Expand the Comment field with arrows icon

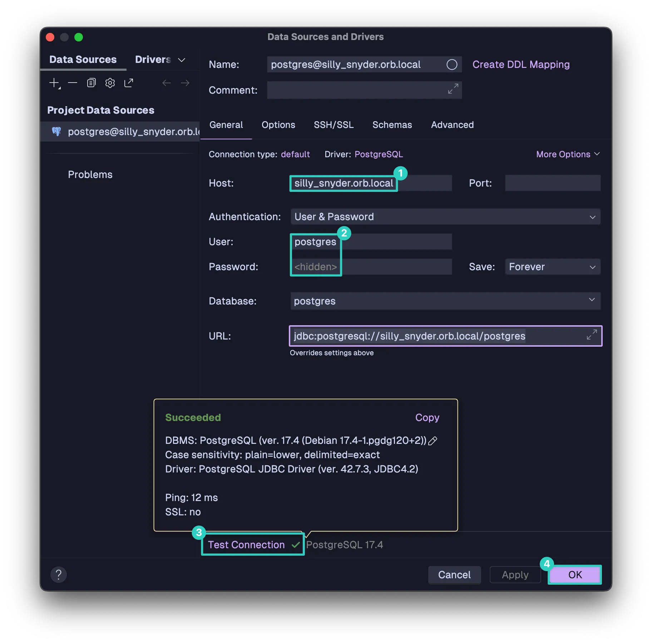[453, 89]
